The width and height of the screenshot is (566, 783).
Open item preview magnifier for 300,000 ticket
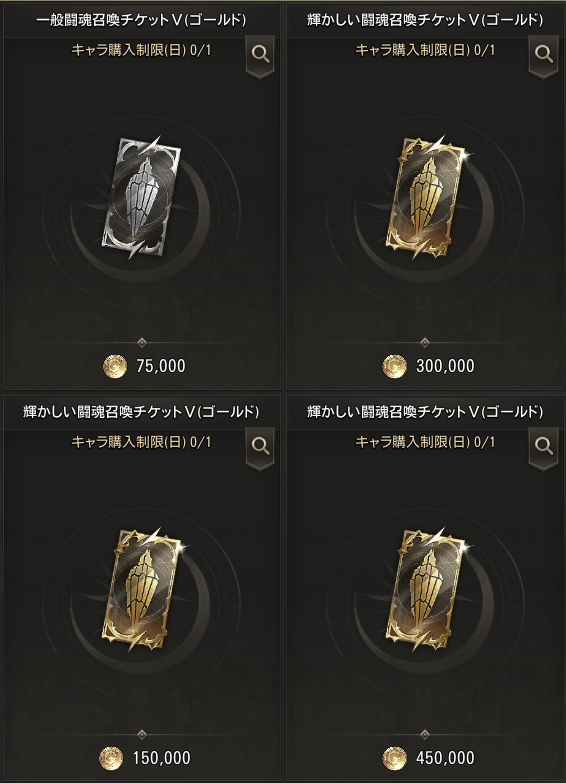pos(544,54)
